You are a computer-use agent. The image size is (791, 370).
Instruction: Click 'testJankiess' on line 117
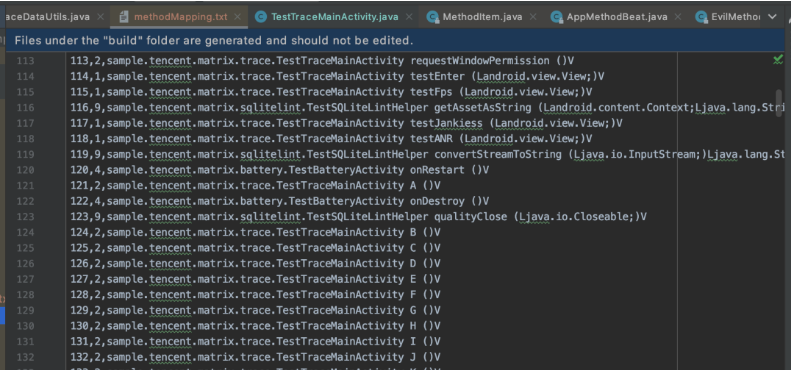point(446,123)
